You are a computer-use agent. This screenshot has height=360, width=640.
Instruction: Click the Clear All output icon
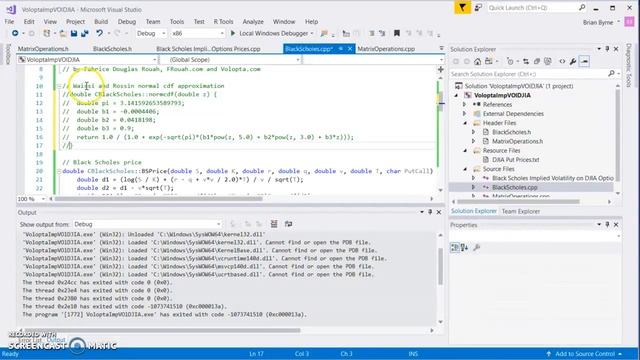[274, 224]
